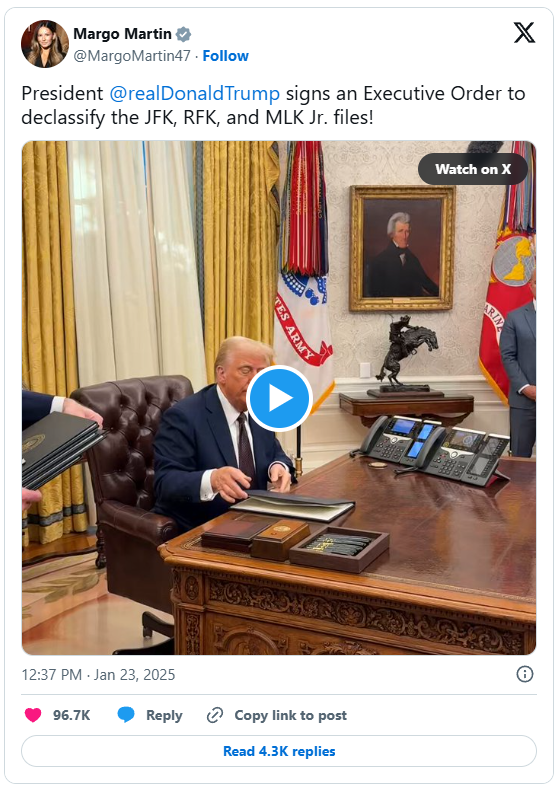Click the 96.7K likes count

point(71,715)
